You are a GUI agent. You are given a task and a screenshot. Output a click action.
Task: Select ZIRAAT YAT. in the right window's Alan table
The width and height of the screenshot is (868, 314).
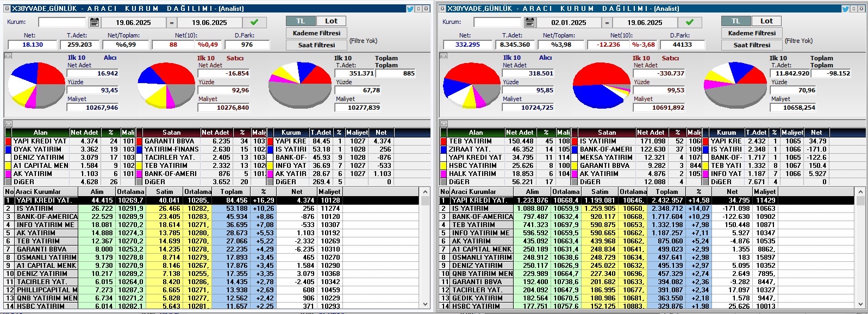click(505, 149)
